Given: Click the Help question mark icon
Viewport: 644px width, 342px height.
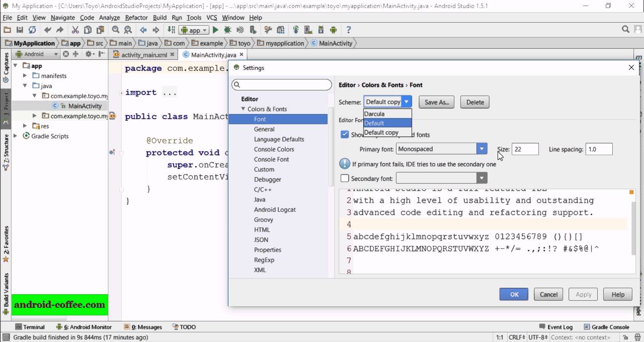Looking at the screenshot, I should pyautogui.click(x=348, y=30).
